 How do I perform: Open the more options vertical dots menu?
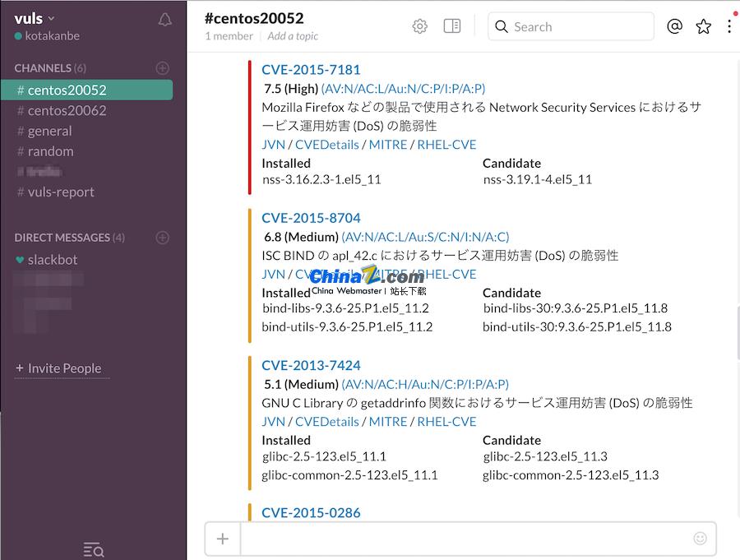tap(729, 26)
